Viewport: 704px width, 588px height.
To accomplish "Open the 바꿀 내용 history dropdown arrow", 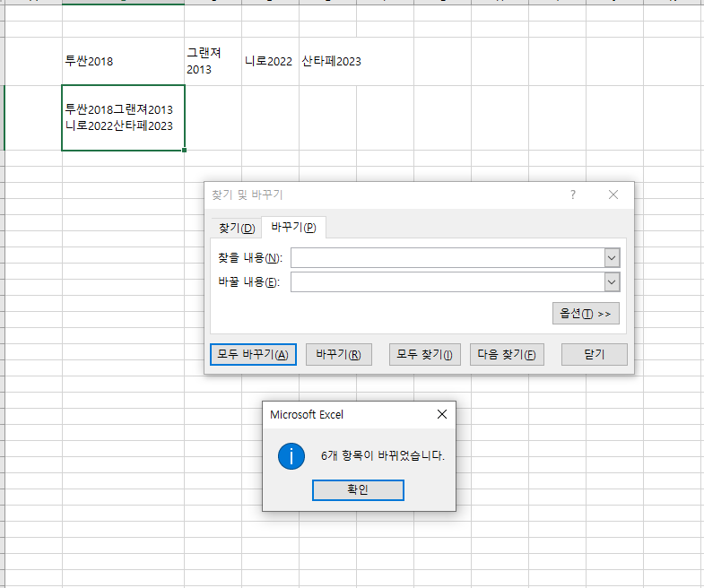I will (x=612, y=281).
